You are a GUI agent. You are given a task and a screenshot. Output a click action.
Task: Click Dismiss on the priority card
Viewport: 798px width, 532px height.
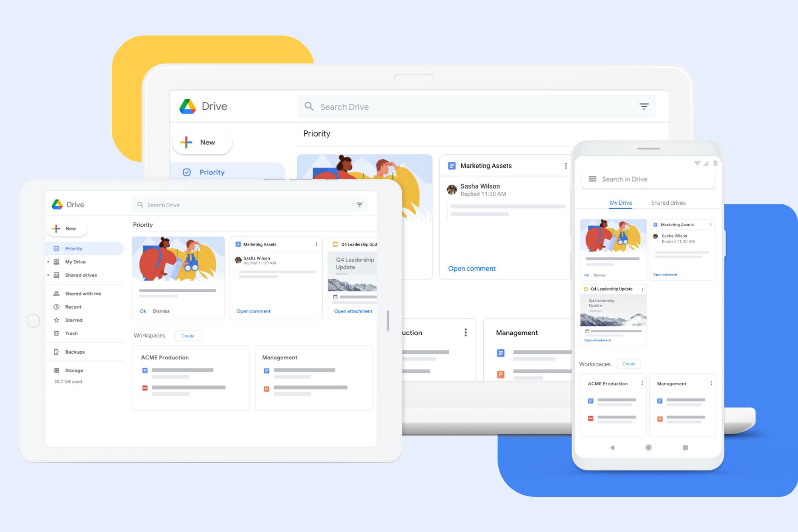[161, 310]
